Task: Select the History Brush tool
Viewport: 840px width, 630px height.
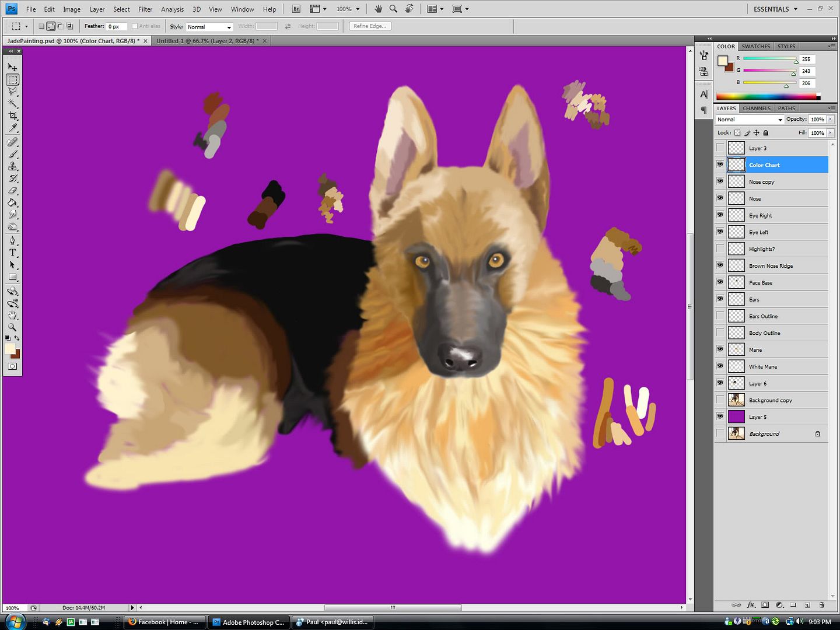Action: coord(12,178)
